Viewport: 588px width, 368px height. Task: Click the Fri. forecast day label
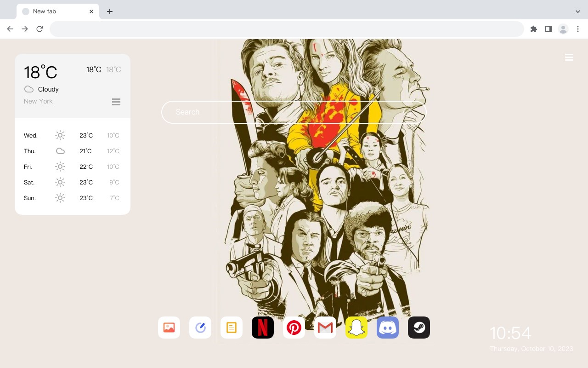tap(28, 167)
